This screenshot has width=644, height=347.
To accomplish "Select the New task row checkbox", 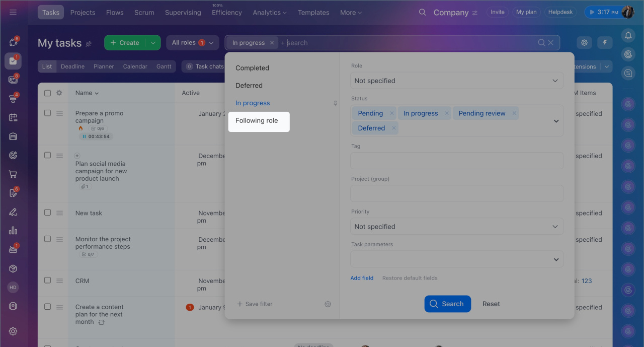I will (47, 213).
